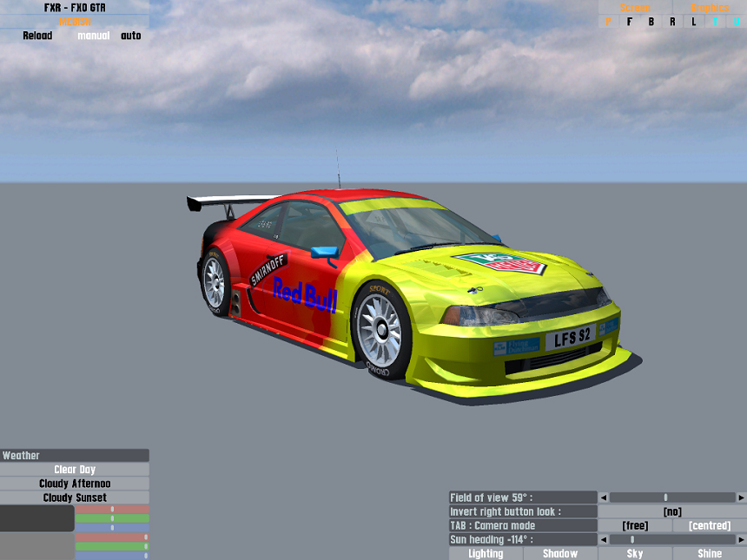Click the TAG Heuer logo on hood
Image resolution: width=747 pixels, height=560 pixels.
500,263
